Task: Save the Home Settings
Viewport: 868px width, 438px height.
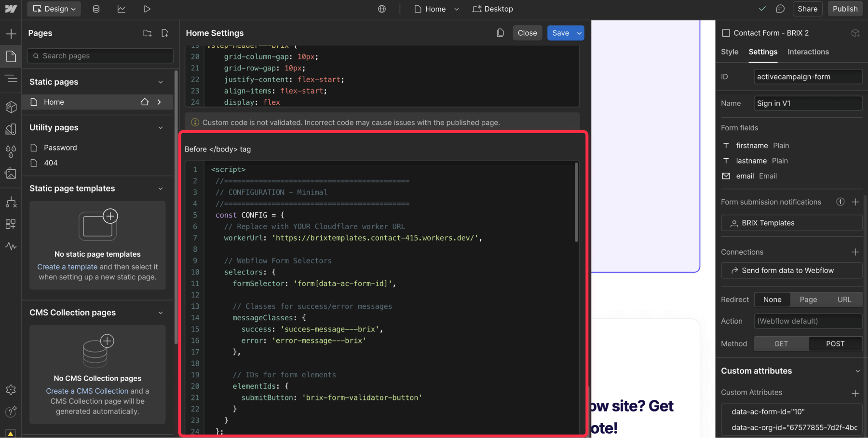Action: coord(561,33)
